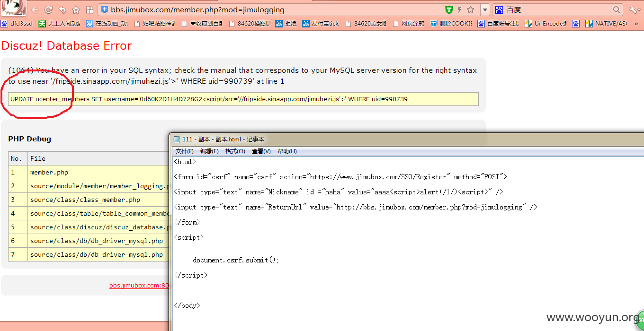Bookmark this page with the address-bar star
This screenshot has width=644, height=331.
471,9
